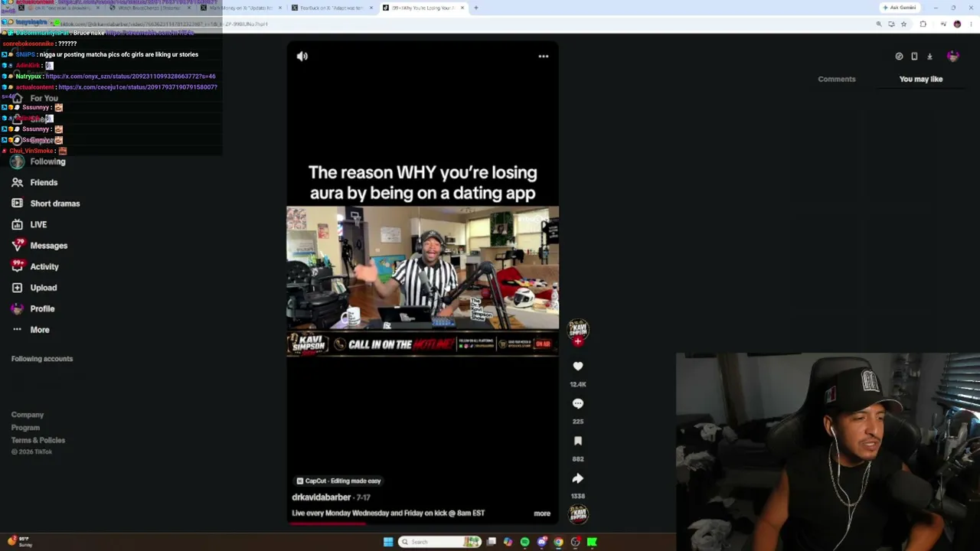Click the download app icon in header
This screenshot has height=551, width=980.
(x=929, y=56)
